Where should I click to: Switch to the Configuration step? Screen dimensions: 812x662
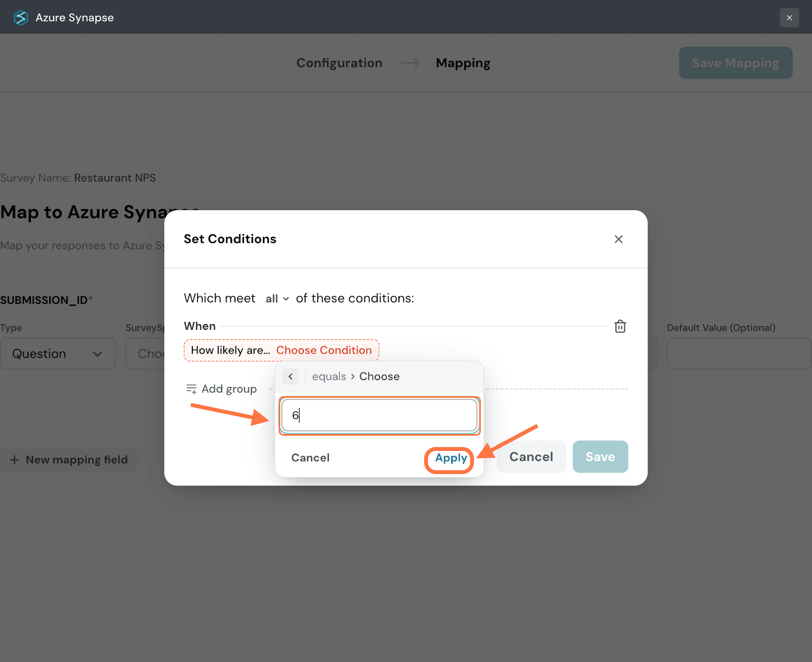pos(339,63)
